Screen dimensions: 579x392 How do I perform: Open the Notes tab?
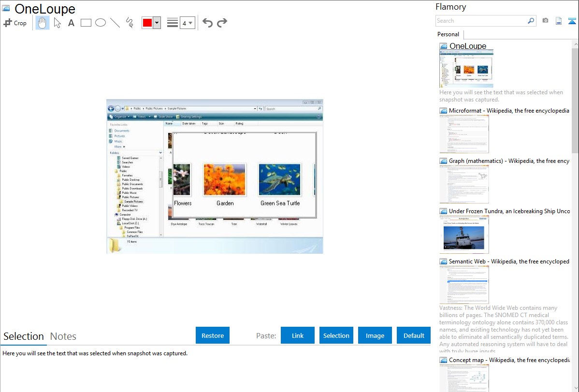pos(63,336)
